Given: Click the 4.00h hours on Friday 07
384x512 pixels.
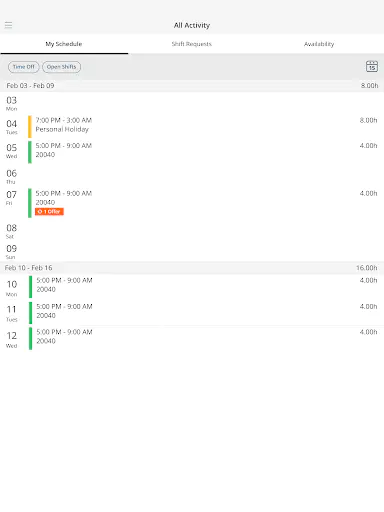Looking at the screenshot, I should pos(368,193).
